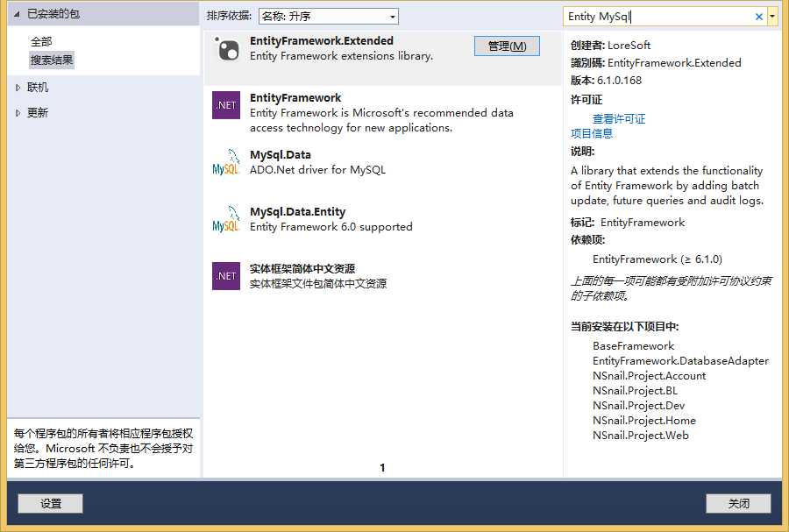Expand the 更新 section
The image size is (789, 532).
click(18, 113)
